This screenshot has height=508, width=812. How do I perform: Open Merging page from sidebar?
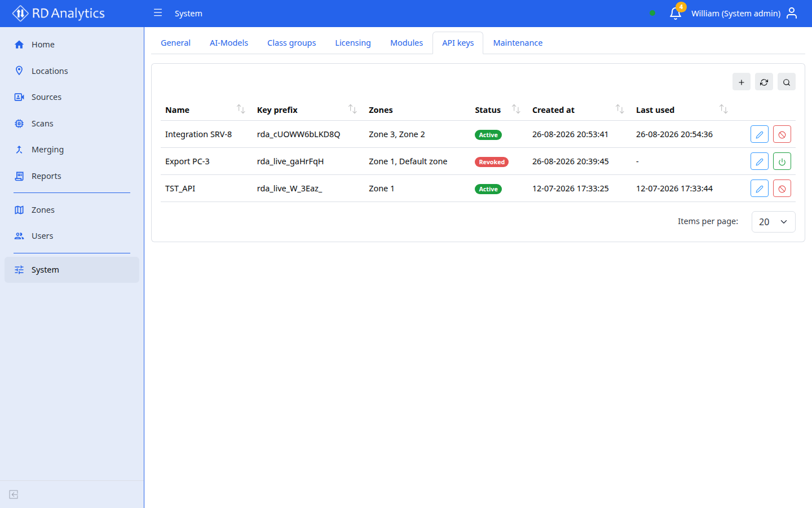pyautogui.click(x=72, y=150)
